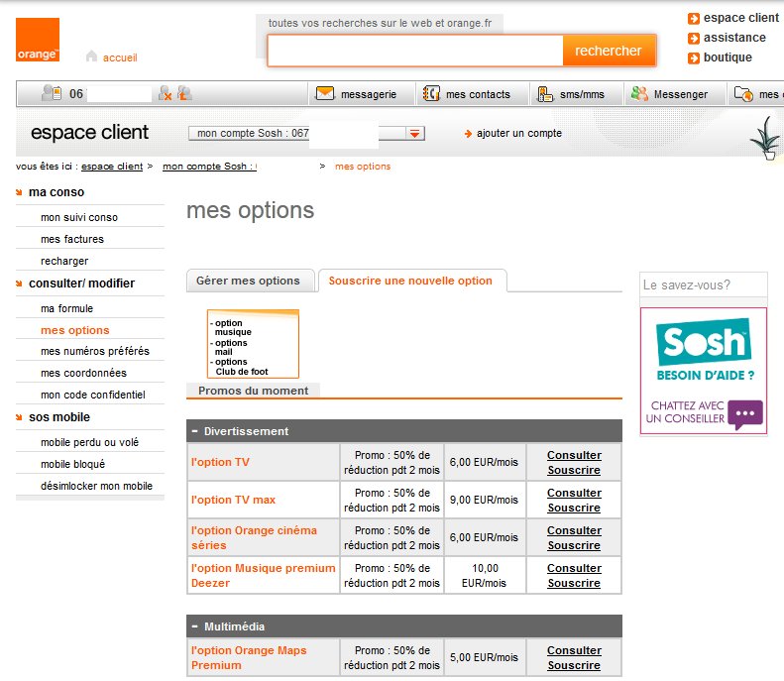Click the search input field
The height and width of the screenshot is (681, 784).
click(x=414, y=51)
